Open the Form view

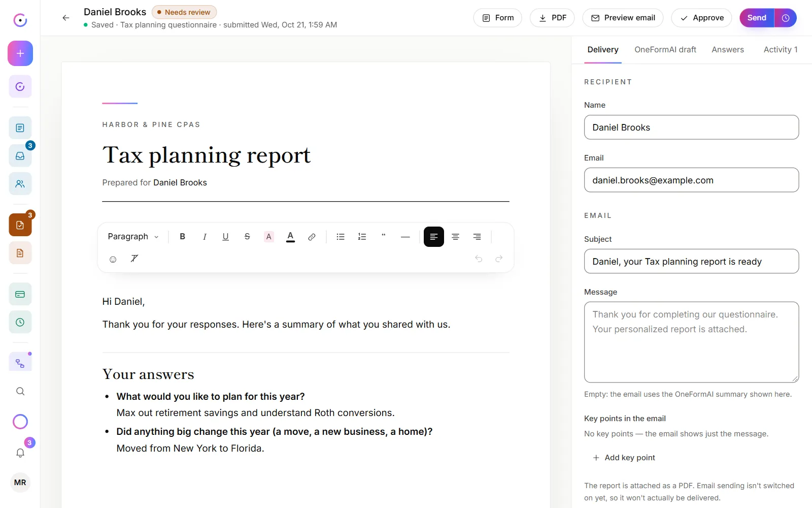498,18
